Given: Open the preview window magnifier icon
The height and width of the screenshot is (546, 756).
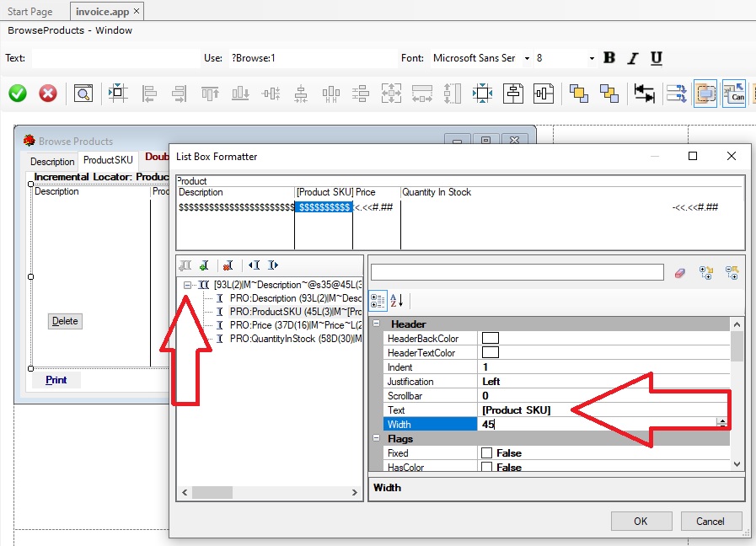Looking at the screenshot, I should 83,94.
